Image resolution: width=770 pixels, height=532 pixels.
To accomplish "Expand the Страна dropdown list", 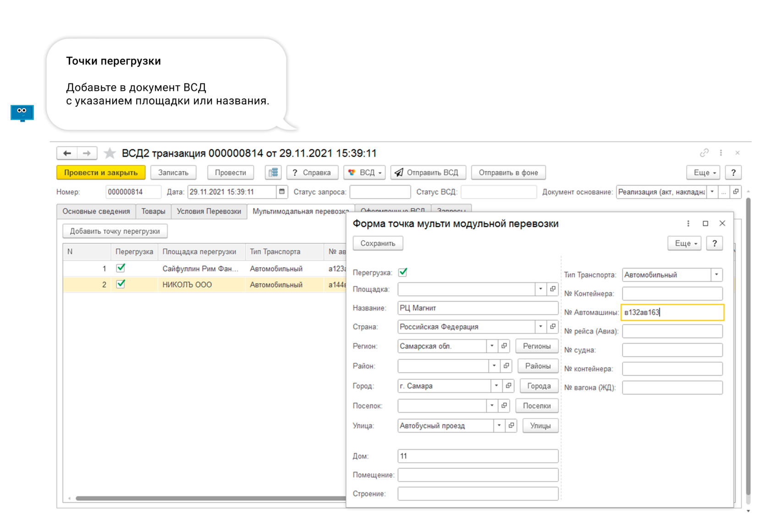I will 541,326.
